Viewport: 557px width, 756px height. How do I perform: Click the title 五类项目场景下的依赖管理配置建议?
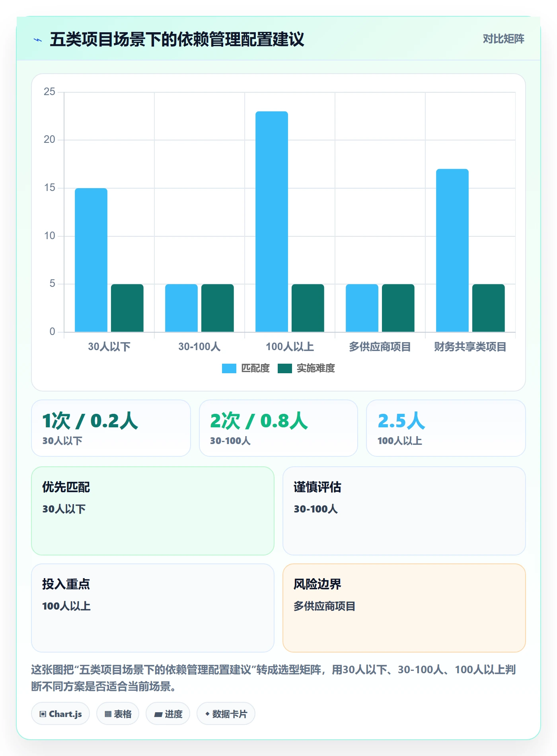tap(177, 39)
